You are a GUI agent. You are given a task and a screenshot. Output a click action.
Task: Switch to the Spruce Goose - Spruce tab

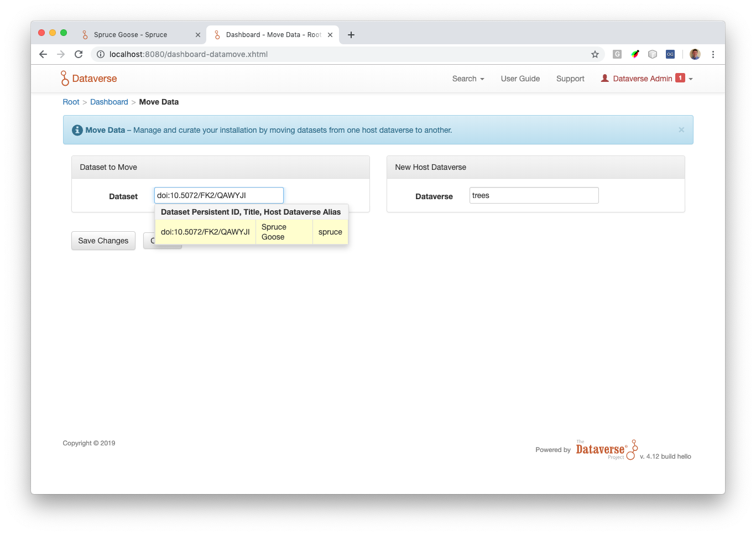pyautogui.click(x=140, y=35)
